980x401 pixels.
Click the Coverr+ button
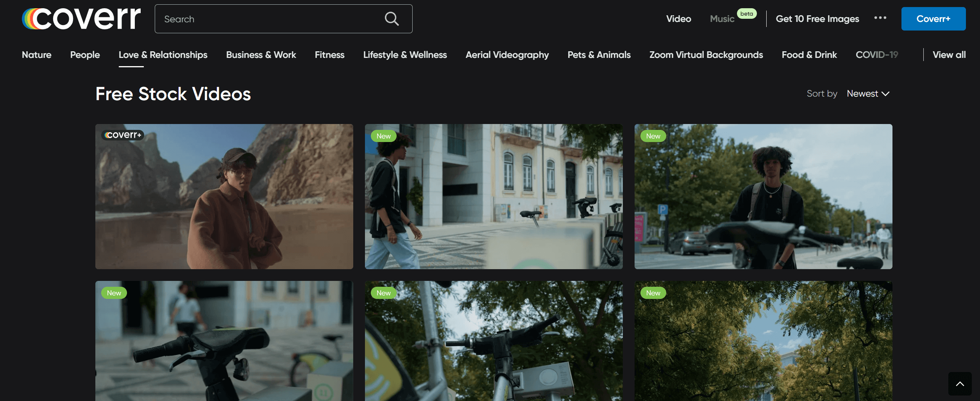click(x=934, y=18)
